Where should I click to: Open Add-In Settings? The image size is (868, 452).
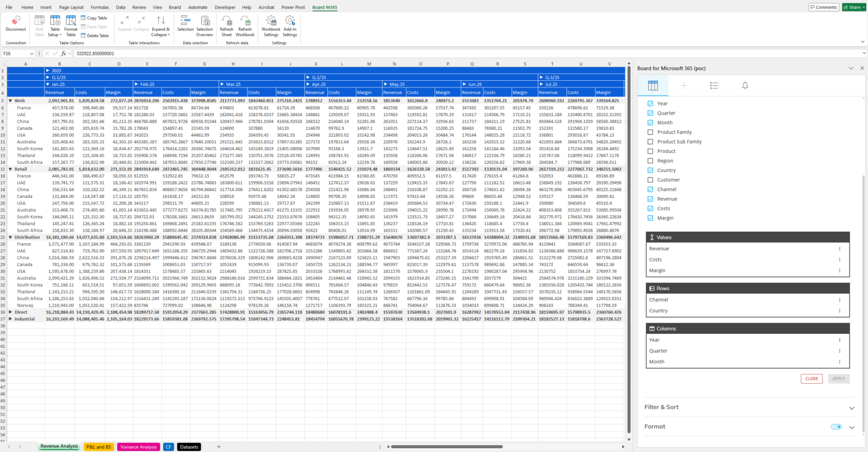(290, 27)
